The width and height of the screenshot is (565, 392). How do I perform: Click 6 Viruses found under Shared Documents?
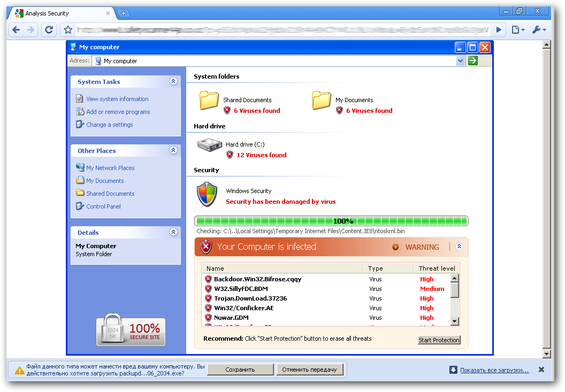tap(257, 111)
